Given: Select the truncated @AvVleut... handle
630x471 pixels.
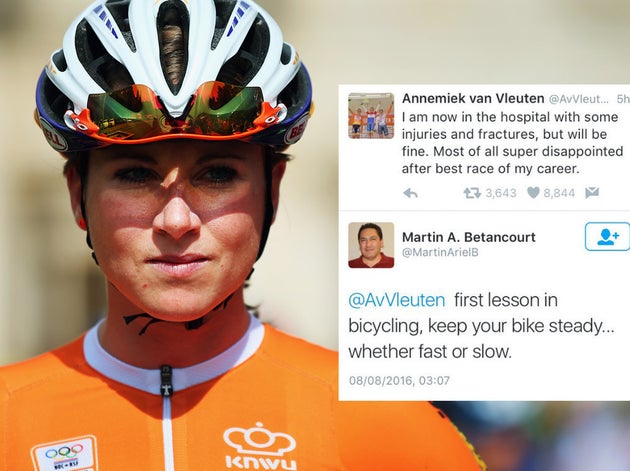Looking at the screenshot, I should click(x=578, y=99).
